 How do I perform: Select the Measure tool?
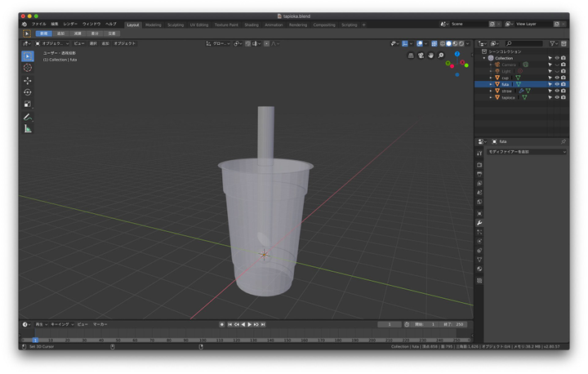pyautogui.click(x=28, y=129)
